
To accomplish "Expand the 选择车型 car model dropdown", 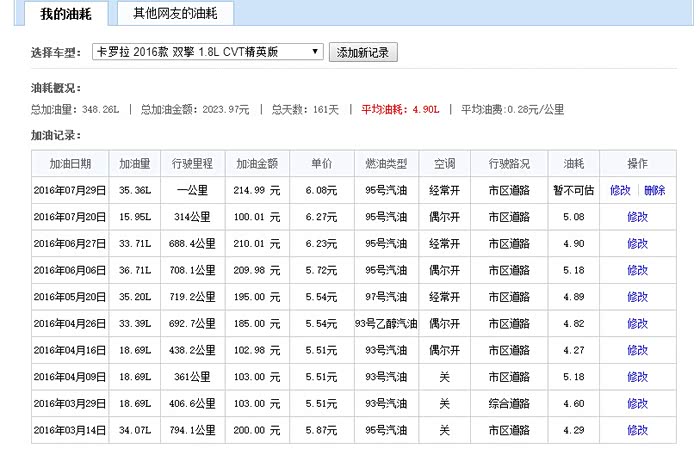I will (207, 52).
